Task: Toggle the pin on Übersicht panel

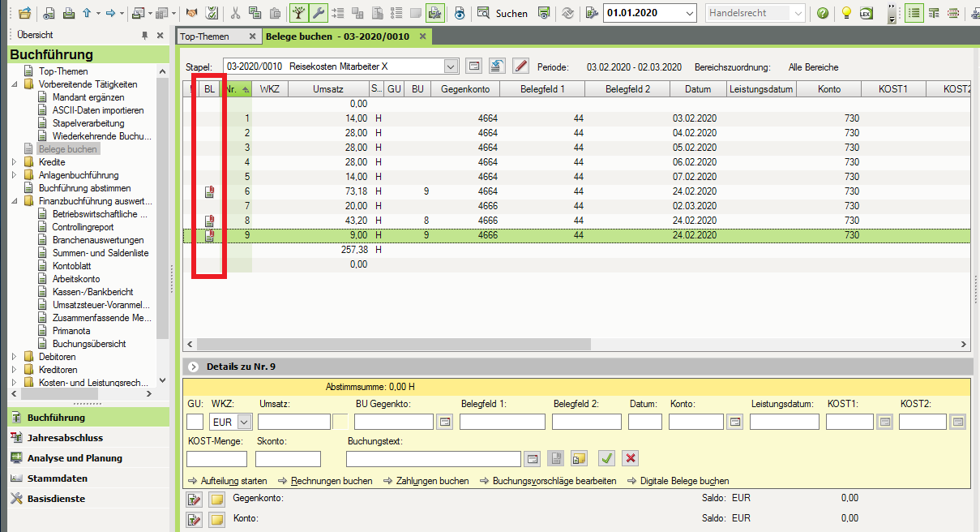Action: coord(145,36)
